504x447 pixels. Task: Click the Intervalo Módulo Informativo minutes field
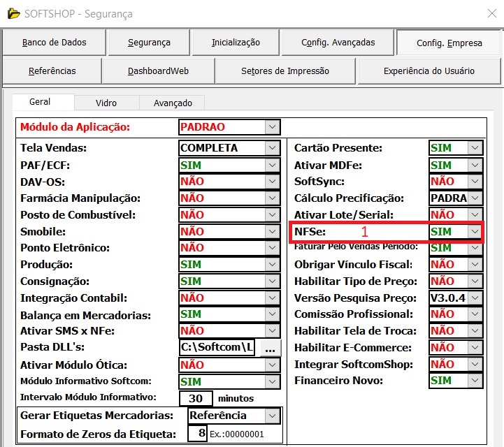click(x=196, y=399)
